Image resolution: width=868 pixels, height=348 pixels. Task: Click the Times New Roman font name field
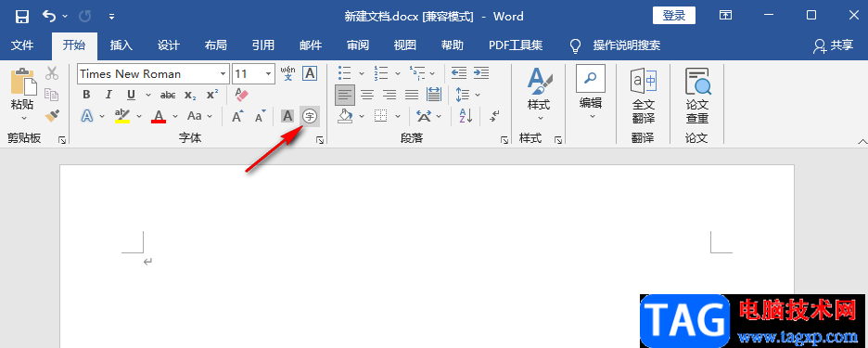pyautogui.click(x=147, y=73)
